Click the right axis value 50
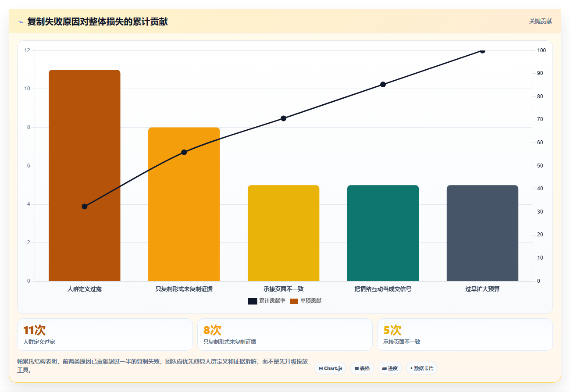Viewport: 570px width, 392px height. 540,166
